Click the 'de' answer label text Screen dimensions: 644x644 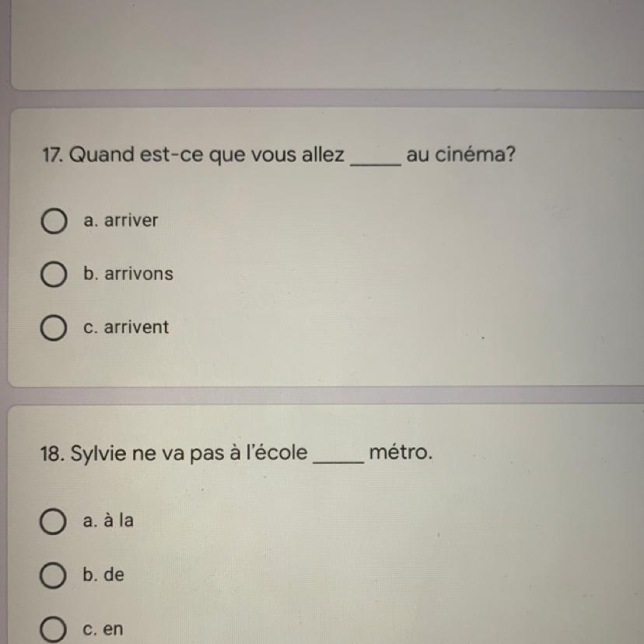[x=114, y=574]
